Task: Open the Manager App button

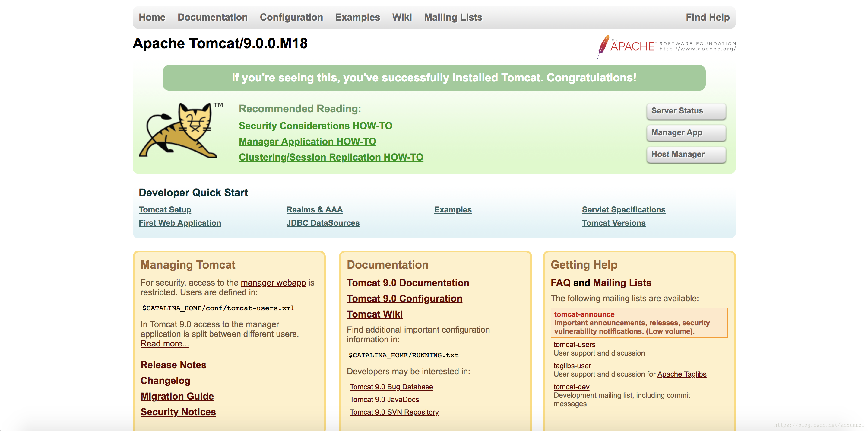Action: click(x=686, y=132)
